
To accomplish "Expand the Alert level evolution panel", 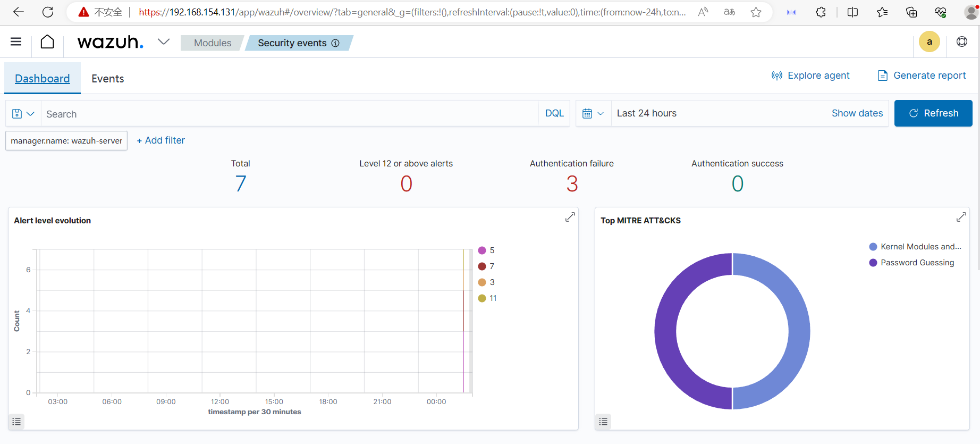I will point(570,217).
